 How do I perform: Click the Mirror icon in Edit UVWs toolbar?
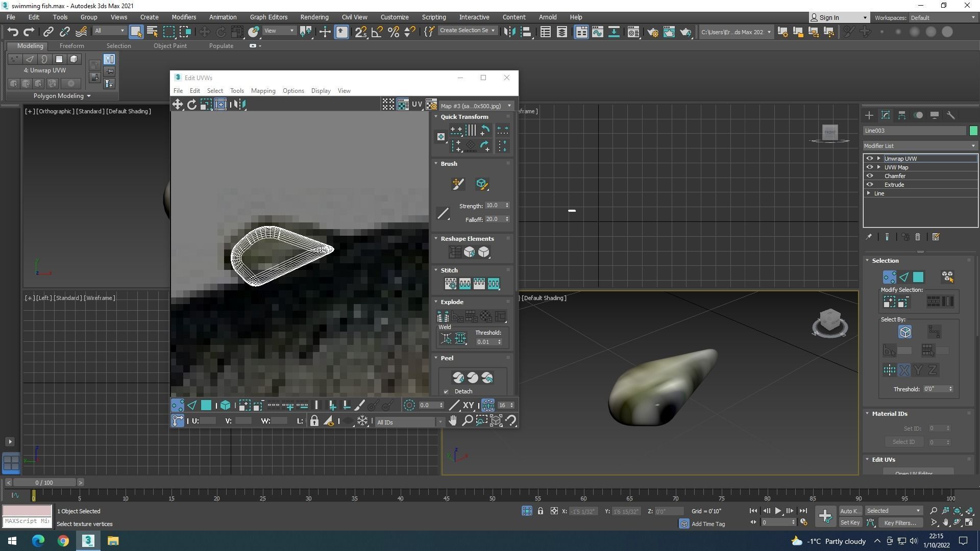[x=239, y=105]
